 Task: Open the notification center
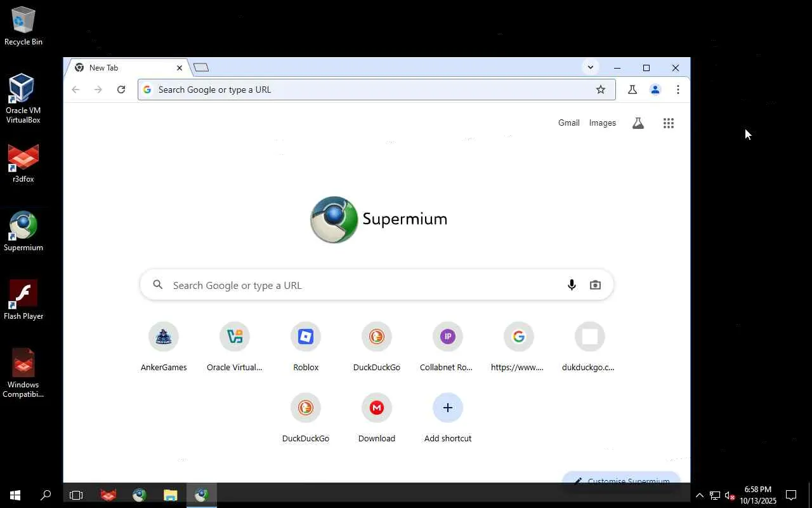[x=791, y=495]
